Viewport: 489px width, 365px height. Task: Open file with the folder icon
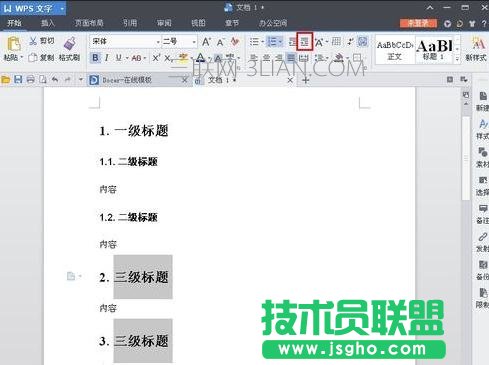[x=6, y=80]
